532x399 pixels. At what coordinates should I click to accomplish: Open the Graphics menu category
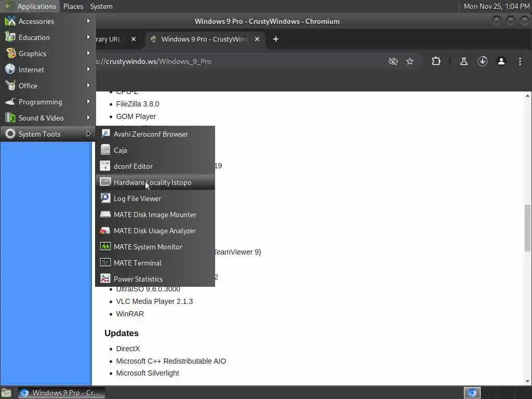pos(48,54)
